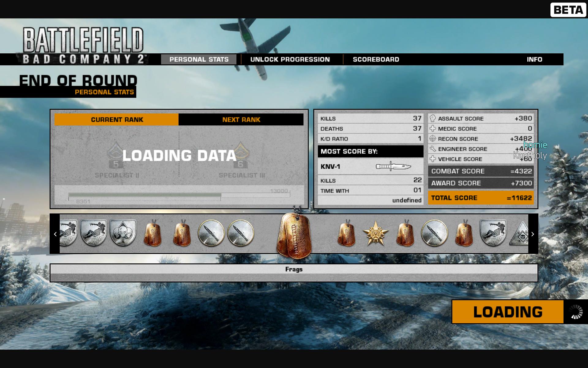Image resolution: width=588 pixels, height=368 pixels.
Task: Select the knife pin between two dog tags
Action: pyautogui.click(x=435, y=233)
